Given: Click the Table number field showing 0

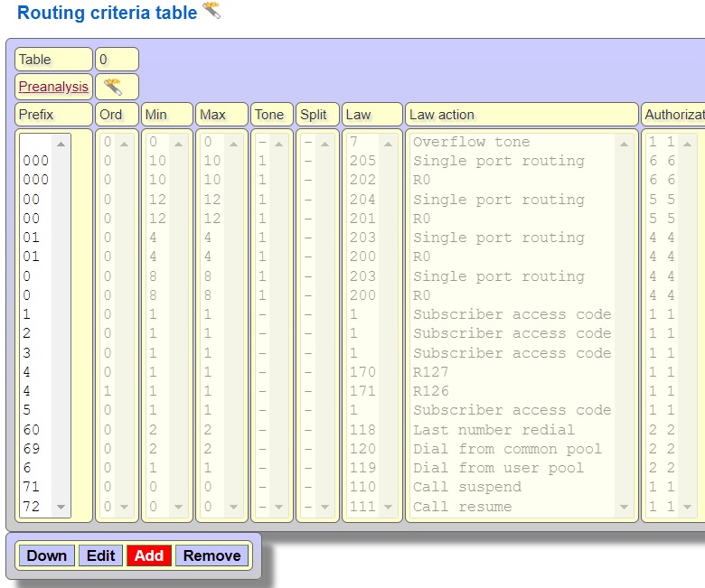Looking at the screenshot, I should click(117, 60).
